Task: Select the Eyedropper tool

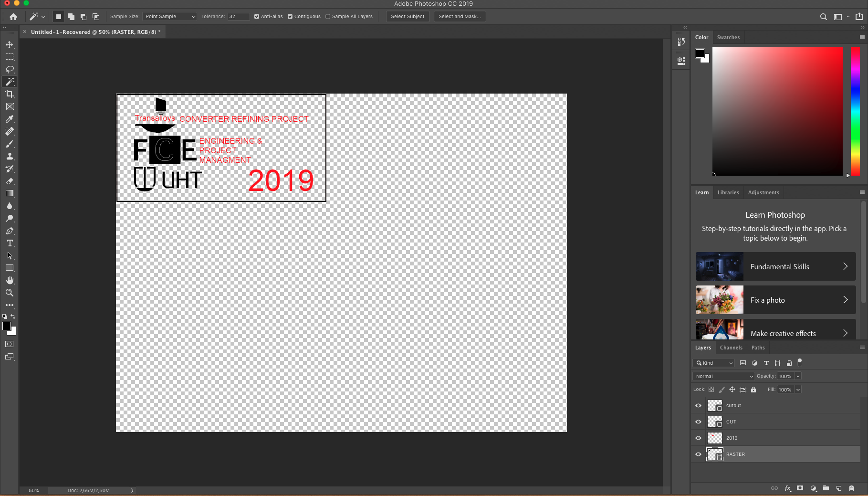Action: tap(10, 119)
